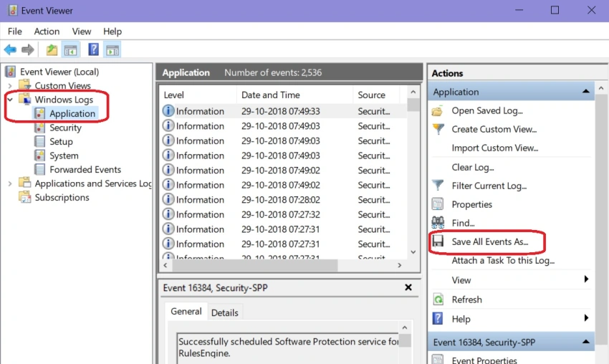Open the Application log in tree
Screen dimensions: 609x364
[72, 113]
